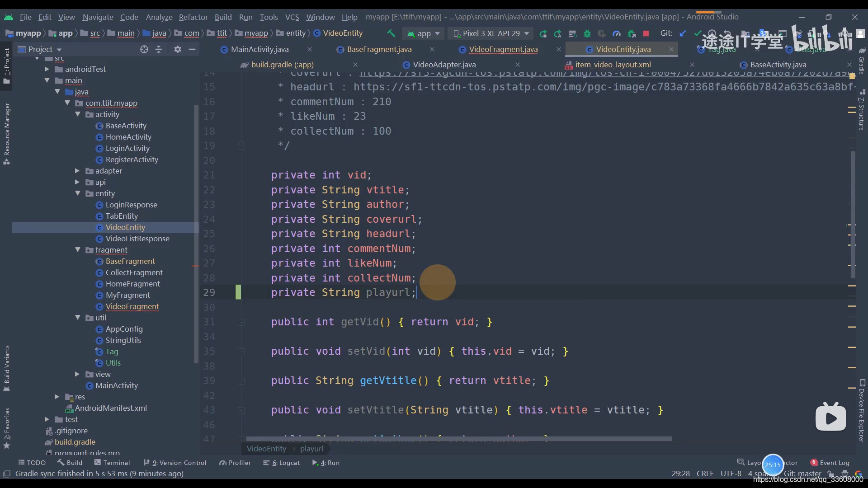Viewport: 868px width, 488px height.
Task: Collapse the fragment folder
Action: click(77, 250)
